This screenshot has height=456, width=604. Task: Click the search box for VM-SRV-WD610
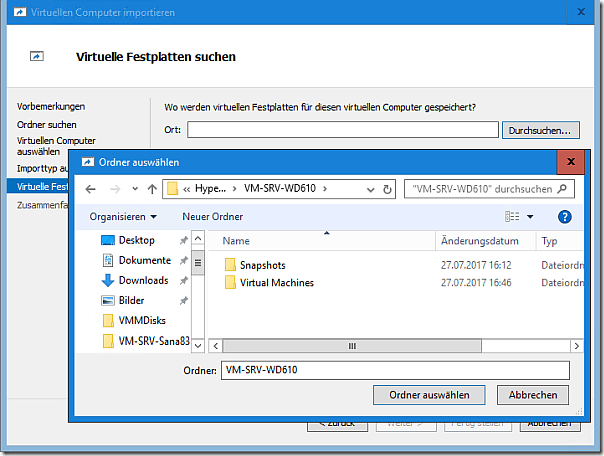490,189
